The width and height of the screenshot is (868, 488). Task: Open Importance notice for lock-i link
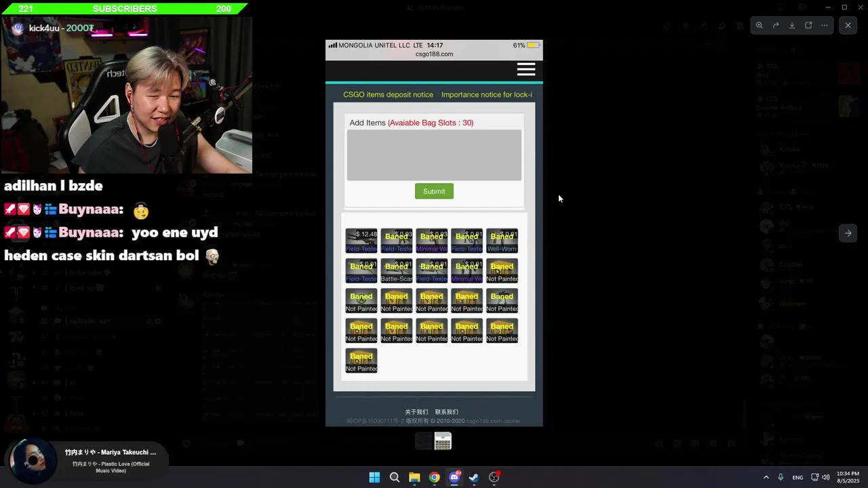[487, 95]
